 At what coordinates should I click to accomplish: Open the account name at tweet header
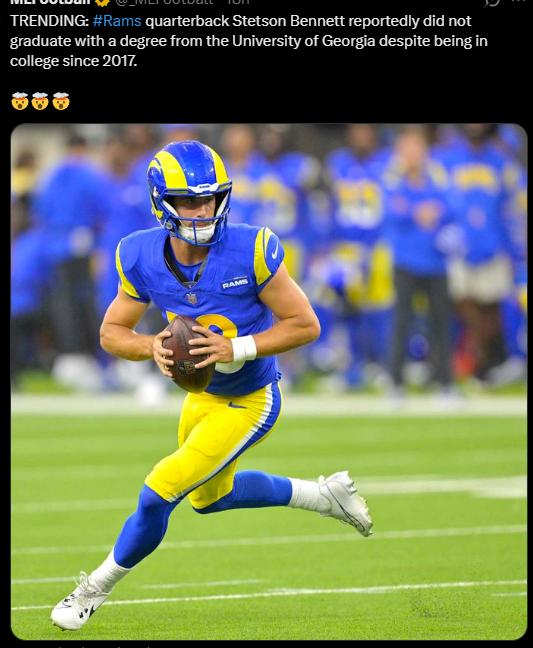pyautogui.click(x=50, y=2)
